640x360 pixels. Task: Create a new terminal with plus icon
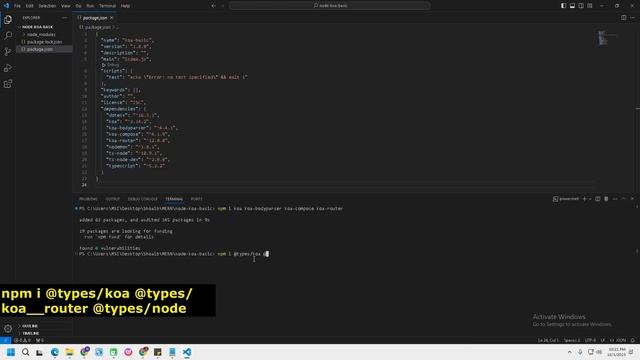584,199
